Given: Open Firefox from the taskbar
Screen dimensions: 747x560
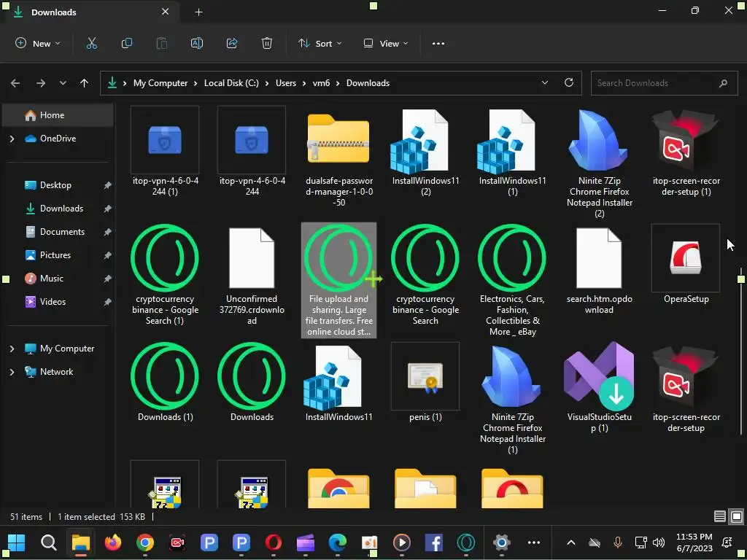Looking at the screenshot, I should click(x=113, y=542).
